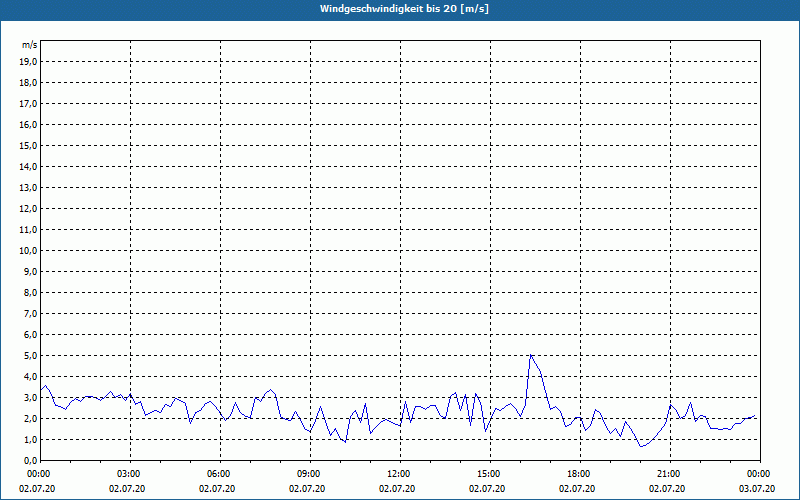The width and height of the screenshot is (800, 500).
Task: Select the 18,0 y-axis label
Action: (28, 83)
